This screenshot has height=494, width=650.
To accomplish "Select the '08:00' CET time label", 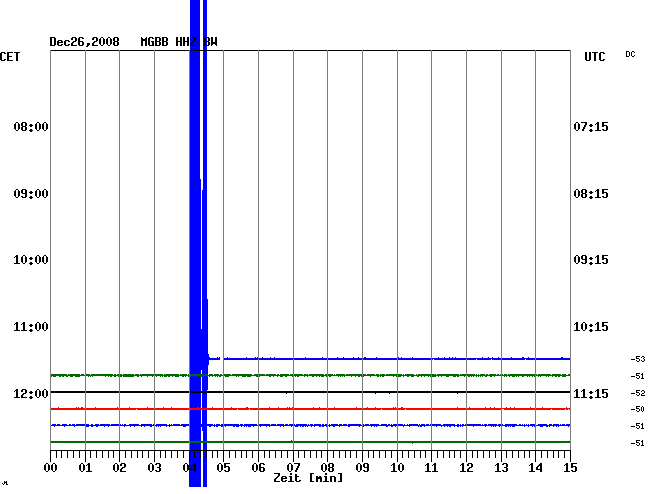I will (31, 126).
